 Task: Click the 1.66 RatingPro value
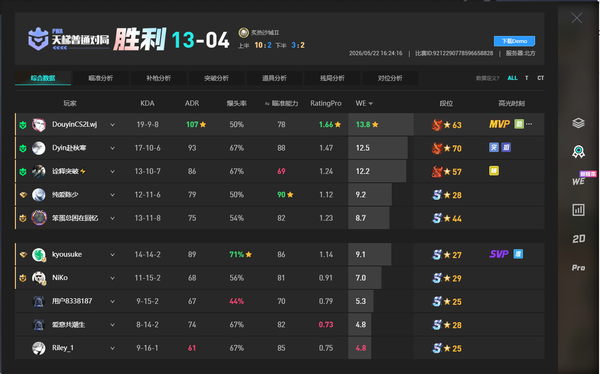(326, 124)
